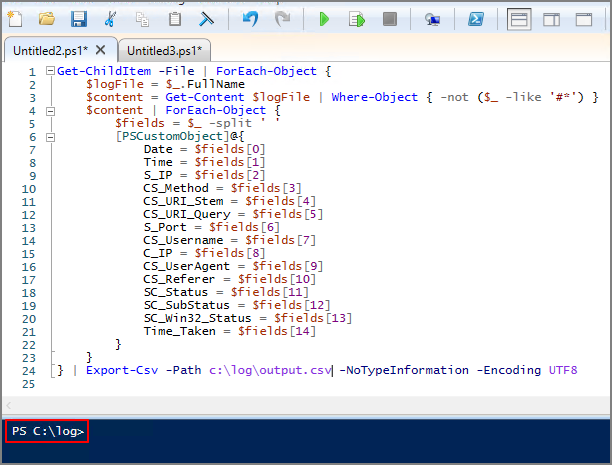Viewport: 612px width, 465px height.
Task: Open a new remote PowerShell tab
Action: [432, 19]
